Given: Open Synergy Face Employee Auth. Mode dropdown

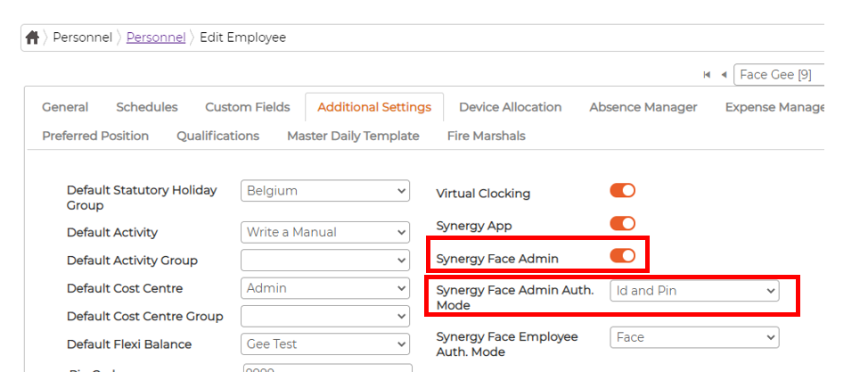Looking at the screenshot, I should coord(693,337).
